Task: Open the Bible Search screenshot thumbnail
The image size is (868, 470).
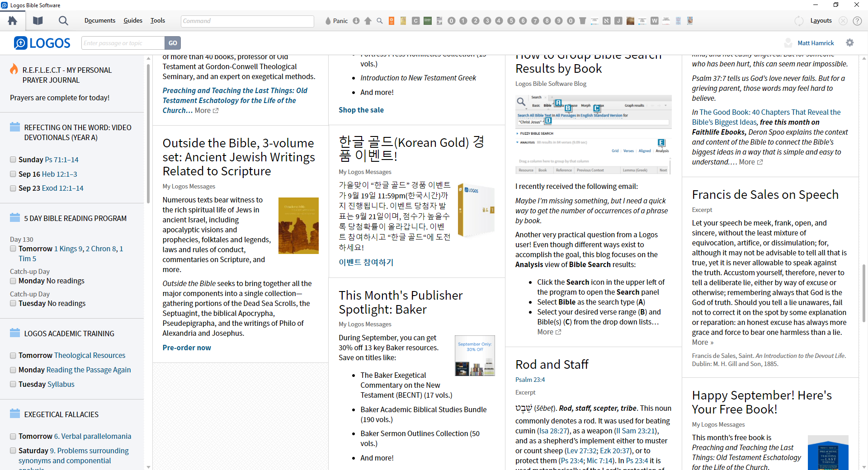Action: pos(593,135)
